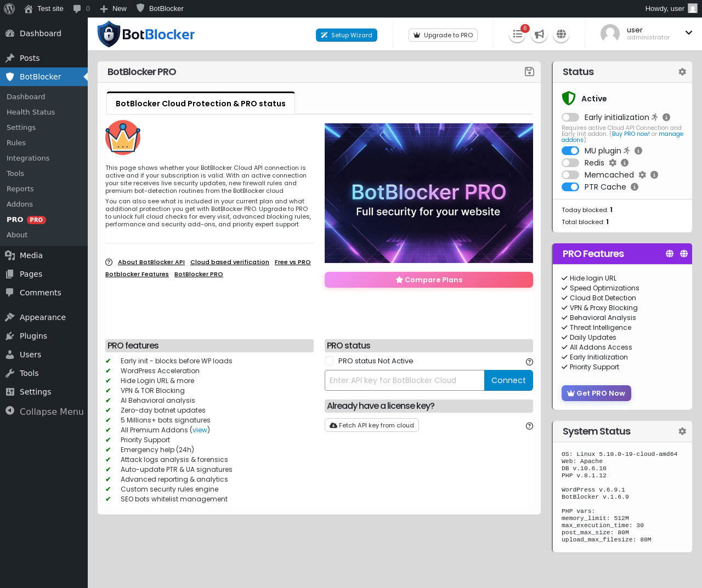Image resolution: width=702 pixels, height=588 pixels.
Task: Click Fetch API key from cloud
Action: coord(372,425)
